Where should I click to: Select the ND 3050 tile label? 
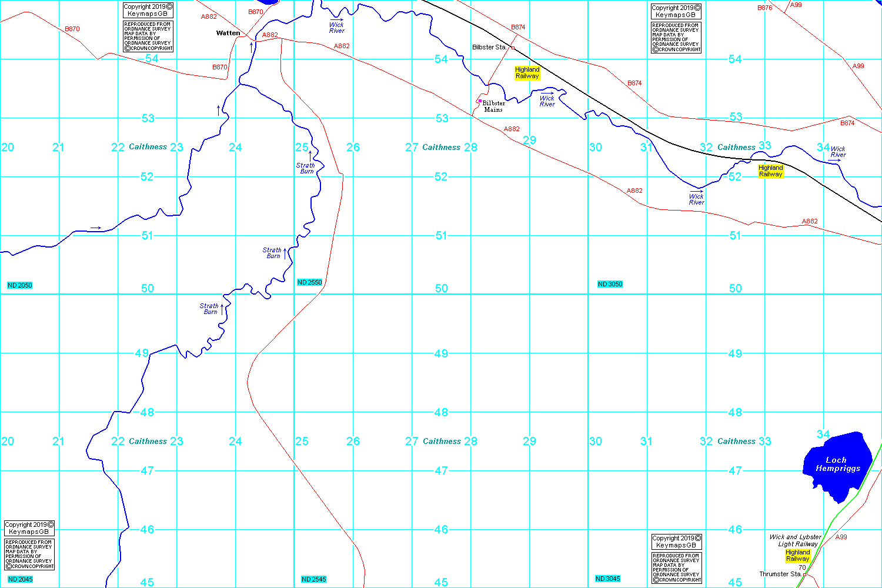click(x=610, y=284)
